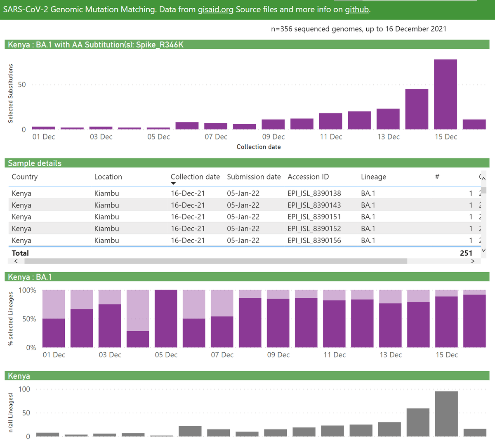The height and width of the screenshot is (448, 495).
Task: Select the 06 Dec bar in substitutions chart
Action: (x=187, y=126)
